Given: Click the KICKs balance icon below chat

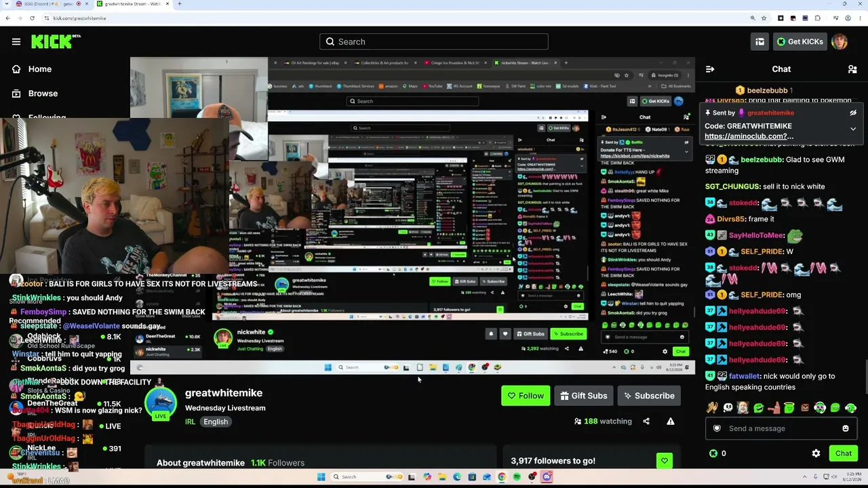Looking at the screenshot, I should 713,453.
